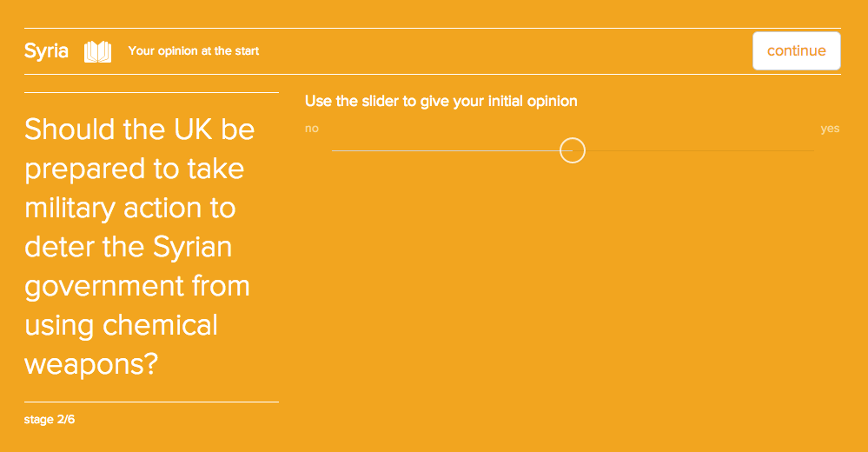The height and width of the screenshot is (452, 868).
Task: Click 'deter the Syrian' line of the question
Action: click(129, 247)
